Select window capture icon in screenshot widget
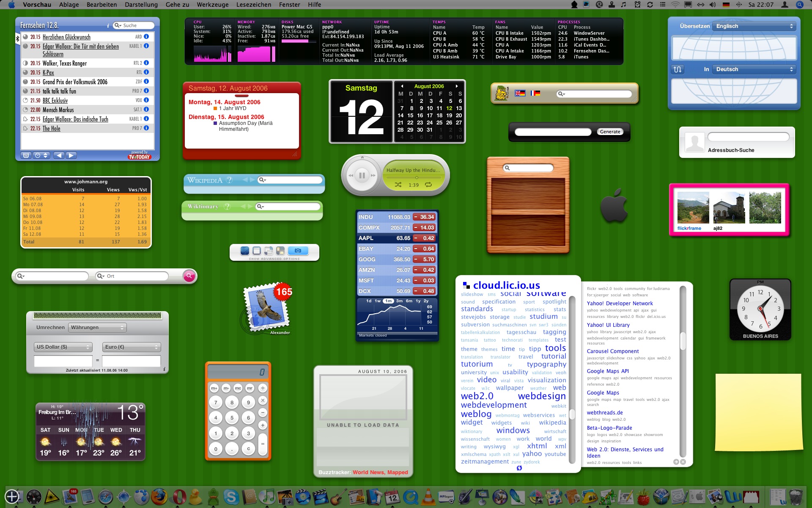812x508 pixels. coord(257,251)
